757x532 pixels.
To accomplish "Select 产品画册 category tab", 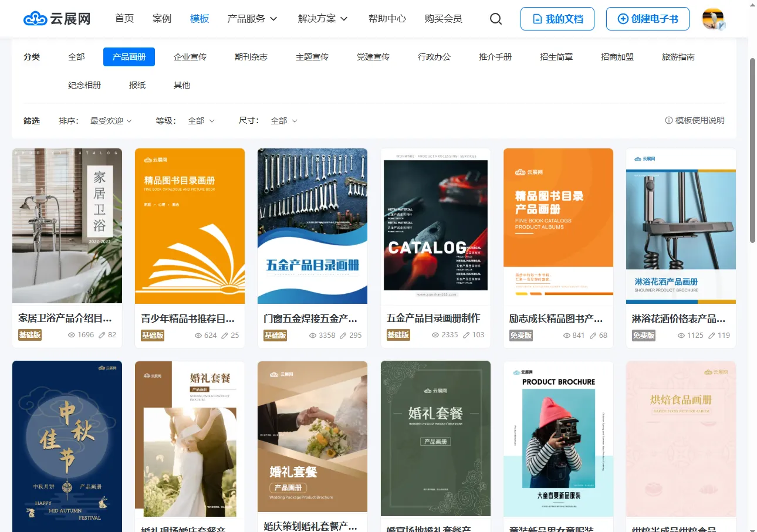I will pos(129,57).
